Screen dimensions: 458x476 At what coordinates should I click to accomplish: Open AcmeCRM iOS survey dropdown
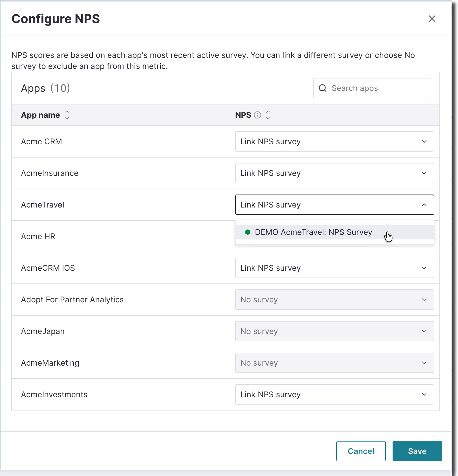[x=334, y=268]
